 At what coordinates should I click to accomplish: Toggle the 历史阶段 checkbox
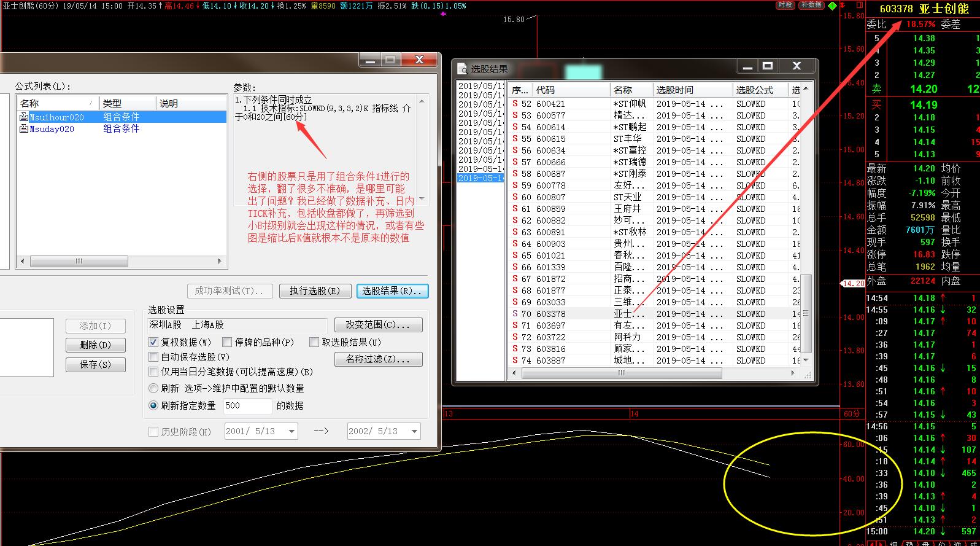153,432
